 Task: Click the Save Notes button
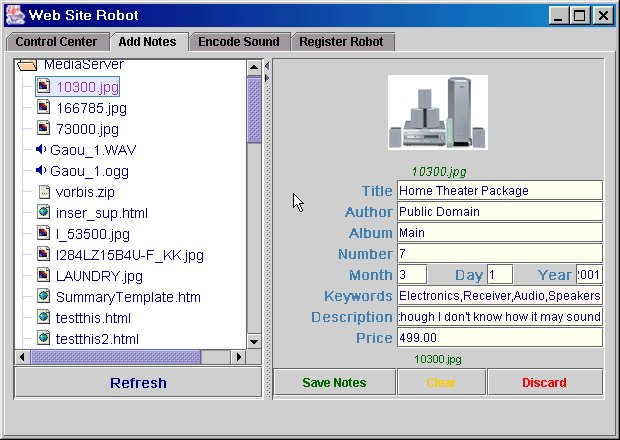coord(335,382)
